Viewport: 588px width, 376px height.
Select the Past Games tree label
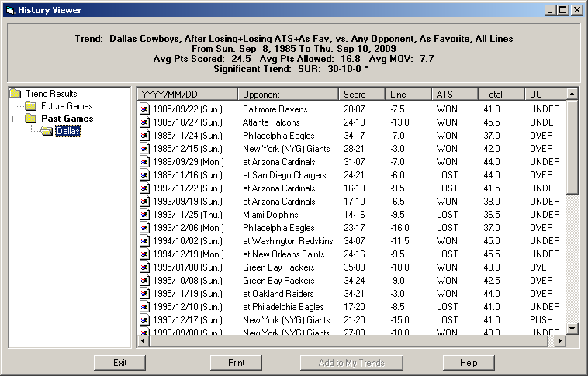(x=67, y=119)
